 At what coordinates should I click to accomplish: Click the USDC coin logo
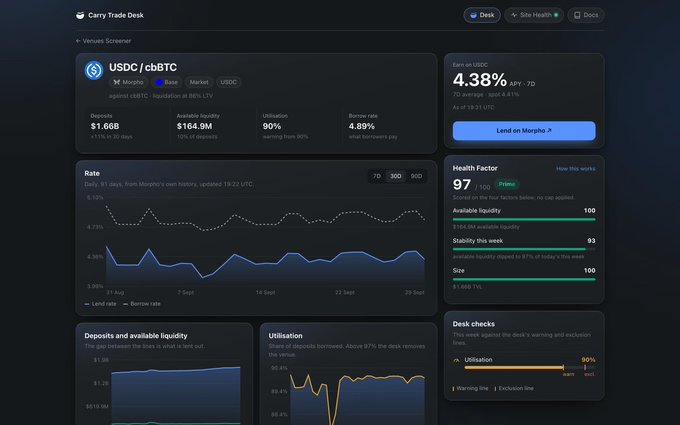click(x=94, y=70)
